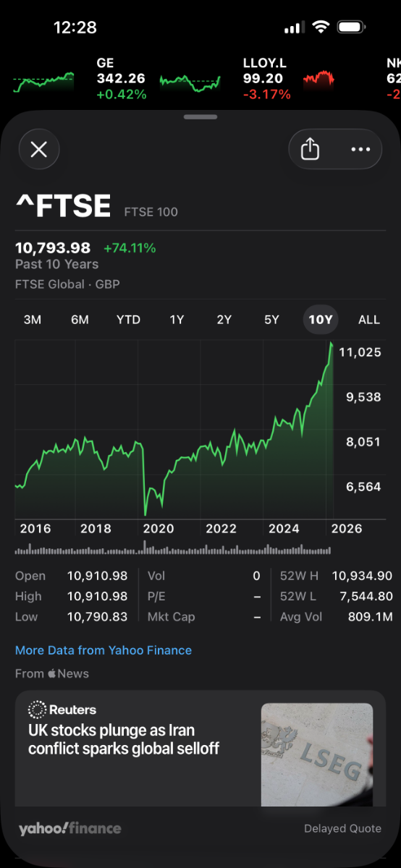
Task: Open More Data from Yahoo Finance link
Action: (x=104, y=650)
